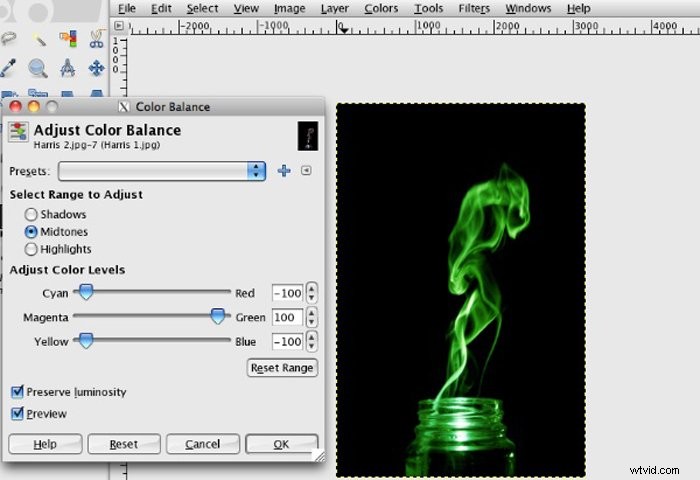Click the Reset button
Screen dimensions: 700x480
(x=124, y=444)
